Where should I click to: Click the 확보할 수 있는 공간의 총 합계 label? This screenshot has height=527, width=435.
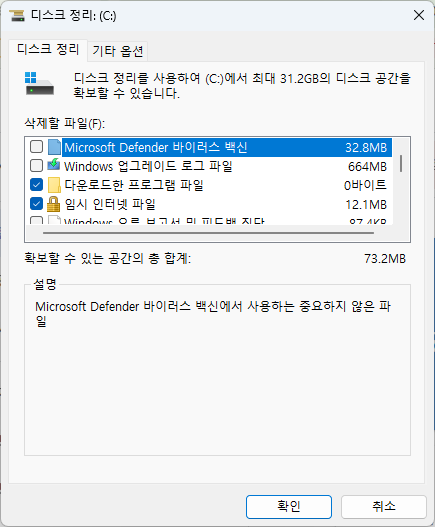[108, 258]
